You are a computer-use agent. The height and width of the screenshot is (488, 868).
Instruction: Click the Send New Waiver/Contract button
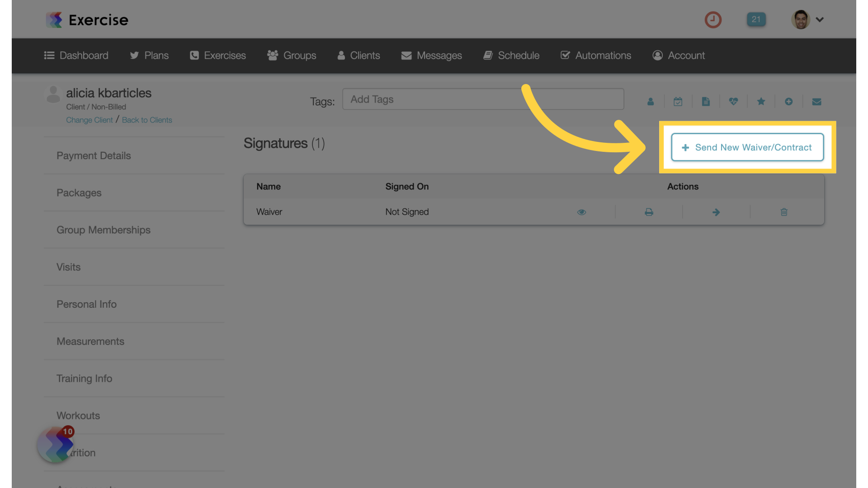[748, 146]
